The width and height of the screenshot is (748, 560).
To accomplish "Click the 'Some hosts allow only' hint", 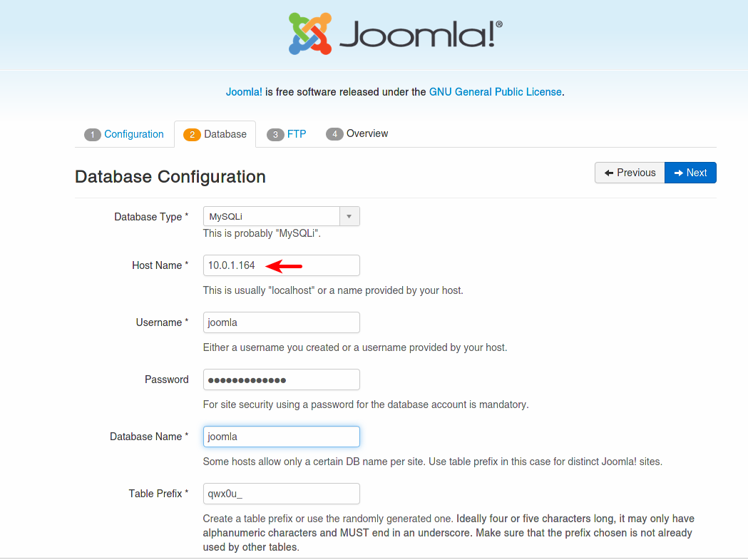I will click(433, 462).
